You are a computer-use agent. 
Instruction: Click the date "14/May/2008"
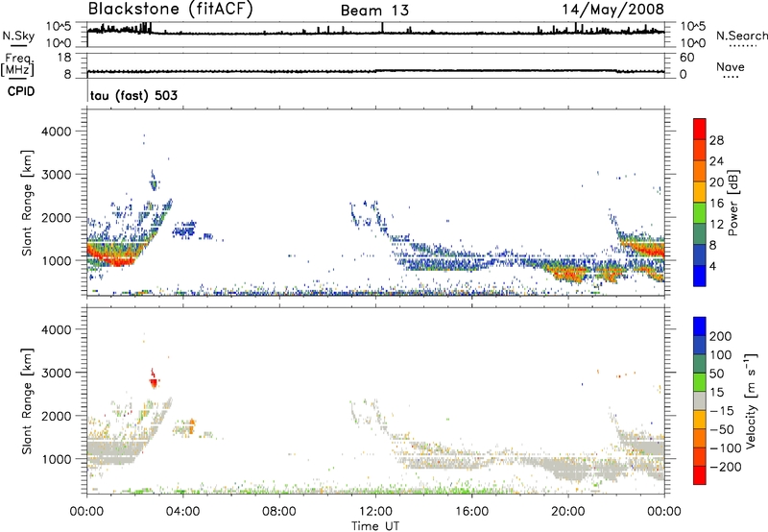pos(612,10)
